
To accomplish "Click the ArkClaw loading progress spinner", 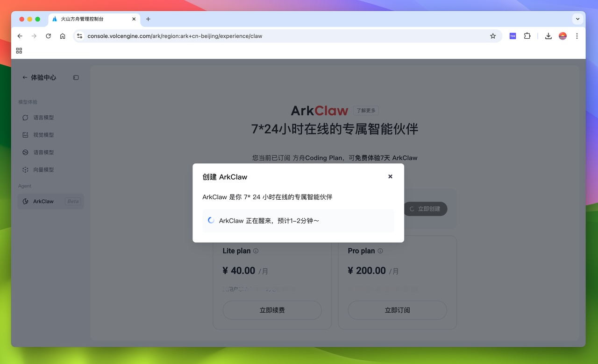I will point(211,220).
